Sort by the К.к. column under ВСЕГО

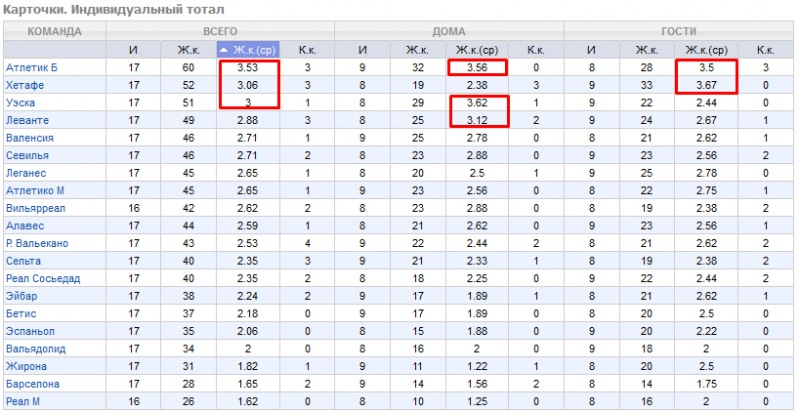pos(307,50)
